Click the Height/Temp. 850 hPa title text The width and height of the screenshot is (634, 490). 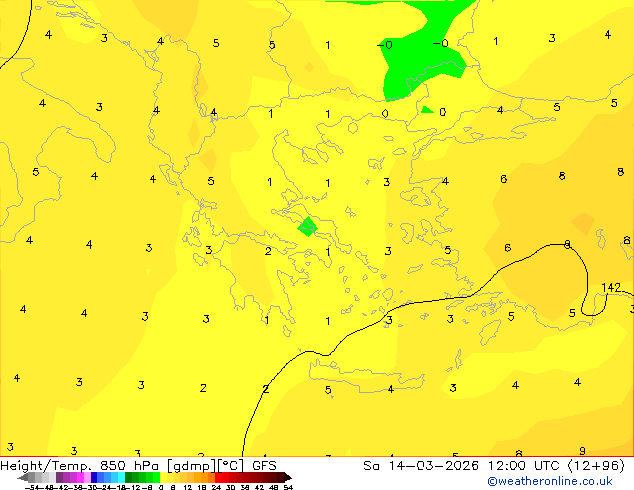click(x=80, y=466)
